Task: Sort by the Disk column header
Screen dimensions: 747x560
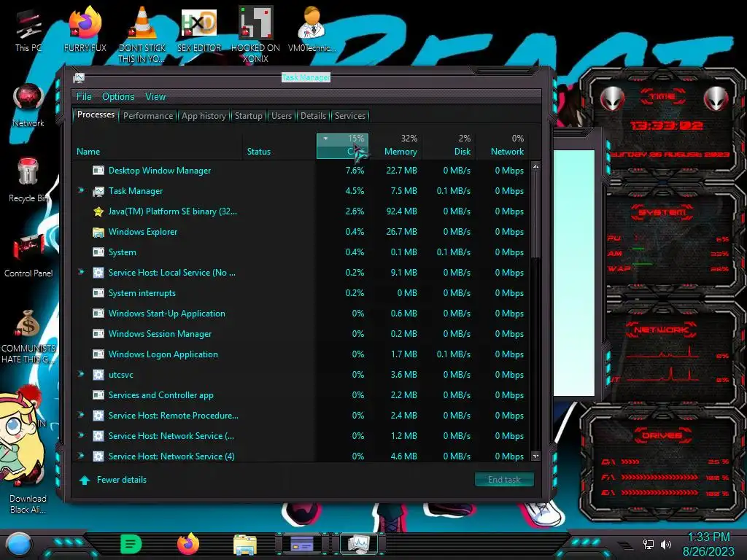Action: [x=449, y=146]
